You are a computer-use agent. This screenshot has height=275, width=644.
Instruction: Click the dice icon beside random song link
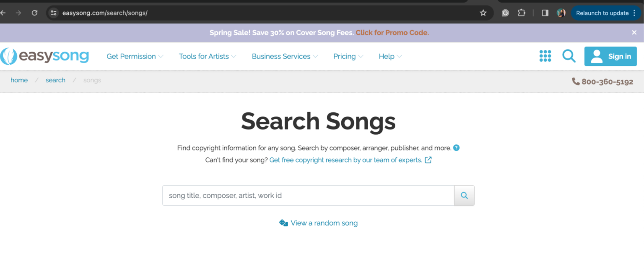click(x=283, y=223)
